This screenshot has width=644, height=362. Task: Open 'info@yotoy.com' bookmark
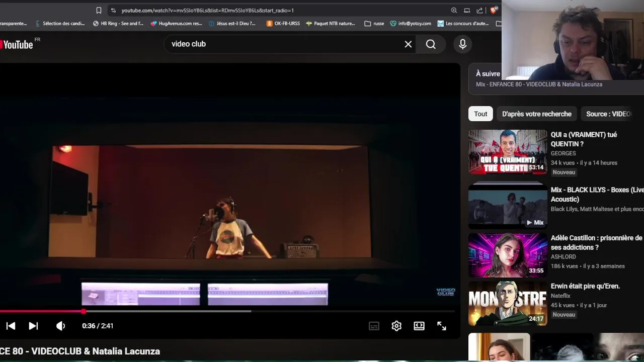[x=411, y=23]
